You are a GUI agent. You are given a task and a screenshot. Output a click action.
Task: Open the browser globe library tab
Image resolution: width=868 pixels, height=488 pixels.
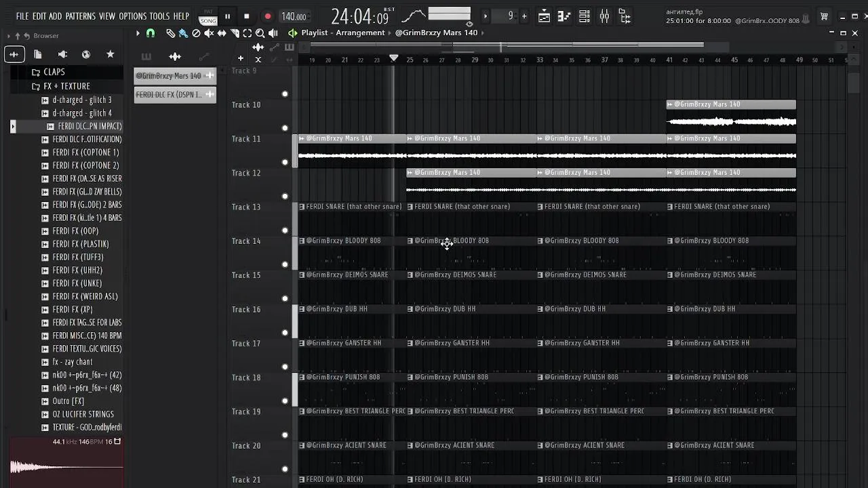pyautogui.click(x=86, y=54)
